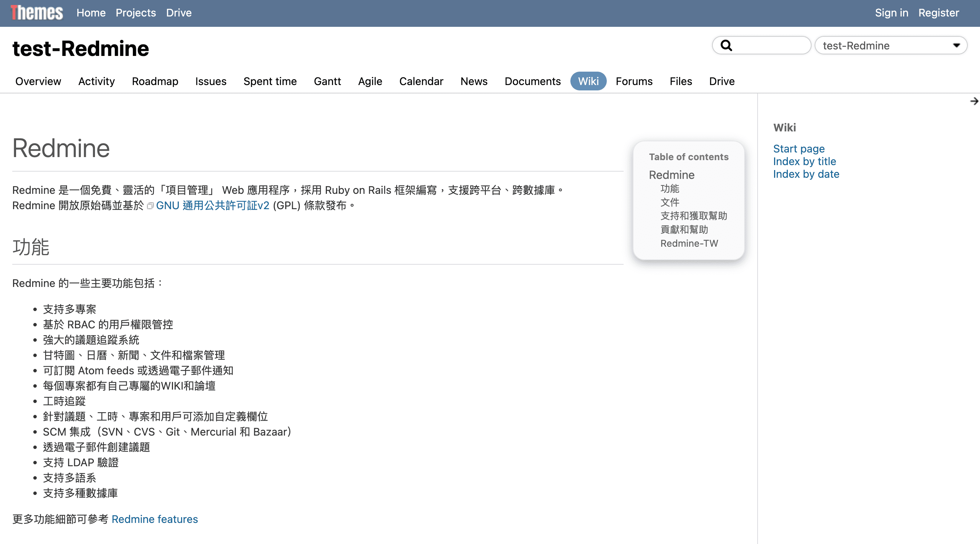The image size is (980, 544).
Task: Follow the Redmine features link
Action: [155, 519]
